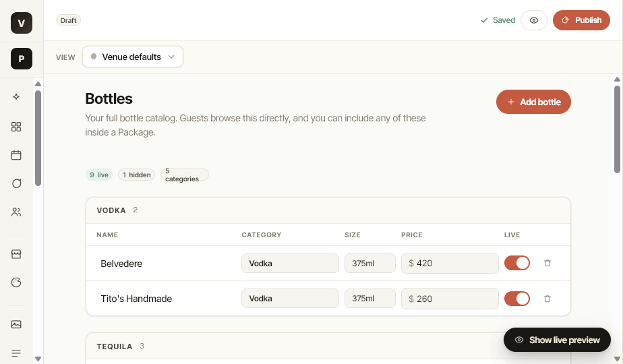
Task: Delete Tito's Handmade using trash icon
Action: pos(547,299)
